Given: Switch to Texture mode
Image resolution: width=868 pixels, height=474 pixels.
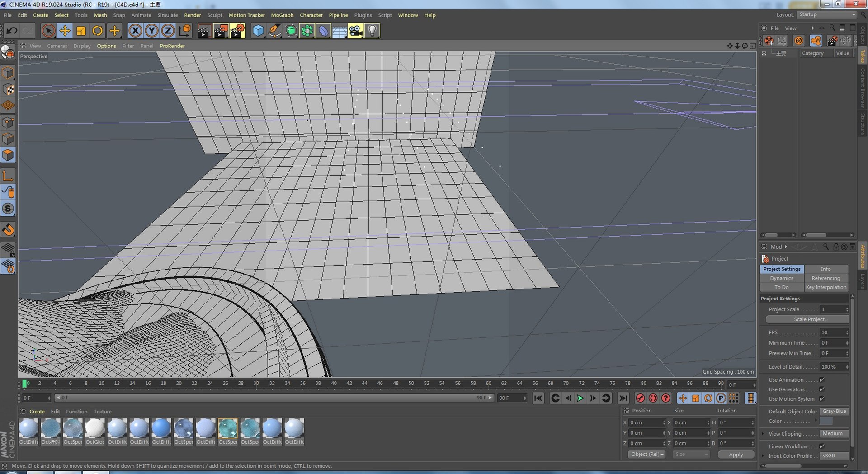Looking at the screenshot, I should point(8,89).
